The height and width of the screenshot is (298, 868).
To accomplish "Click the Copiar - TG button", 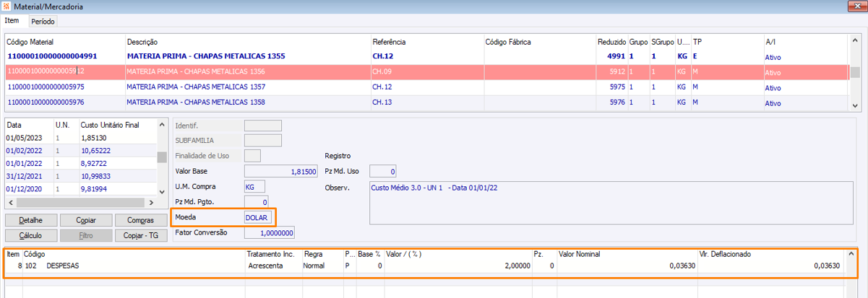I will pos(140,235).
